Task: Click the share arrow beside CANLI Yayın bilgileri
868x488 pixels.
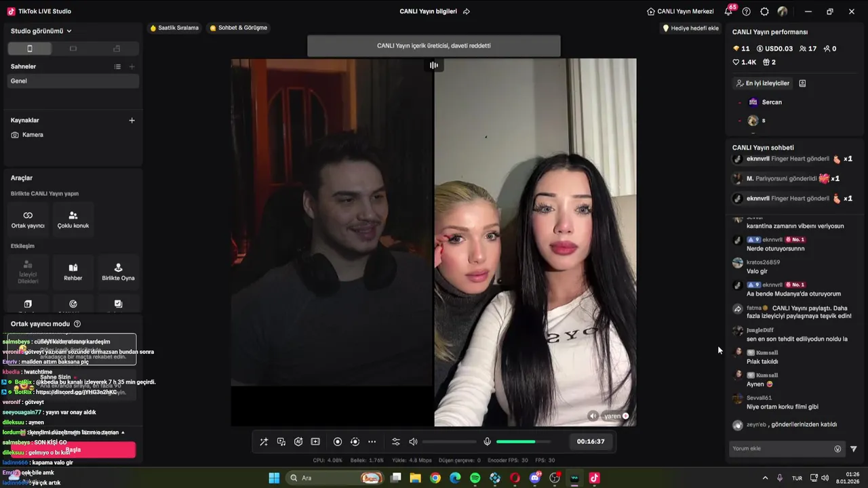Action: point(467,12)
